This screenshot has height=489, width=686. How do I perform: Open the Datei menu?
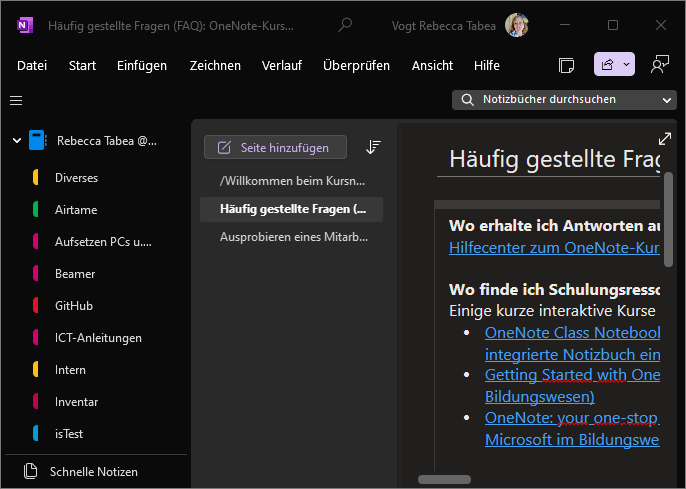pos(32,66)
